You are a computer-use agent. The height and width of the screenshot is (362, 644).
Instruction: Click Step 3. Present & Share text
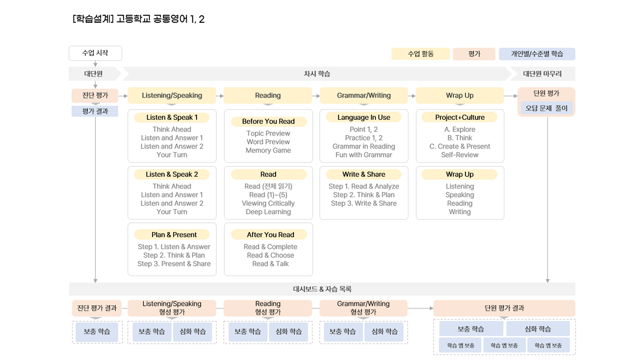click(x=174, y=264)
